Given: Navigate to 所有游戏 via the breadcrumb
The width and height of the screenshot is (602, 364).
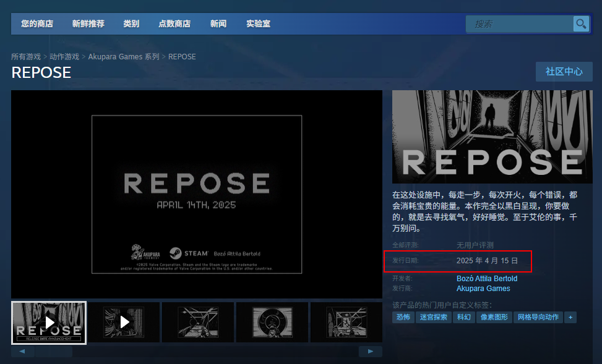Looking at the screenshot, I should [x=26, y=56].
